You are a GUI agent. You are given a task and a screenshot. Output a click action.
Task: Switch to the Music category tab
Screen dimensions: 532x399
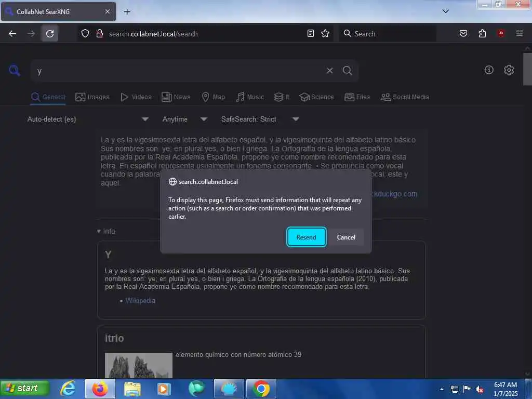click(x=250, y=97)
